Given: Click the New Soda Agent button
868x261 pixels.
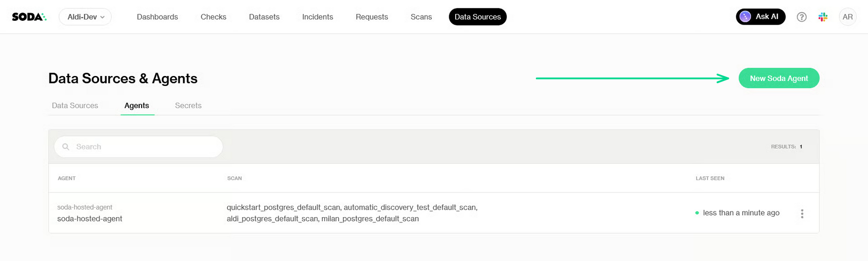Looking at the screenshot, I should click(778, 78).
